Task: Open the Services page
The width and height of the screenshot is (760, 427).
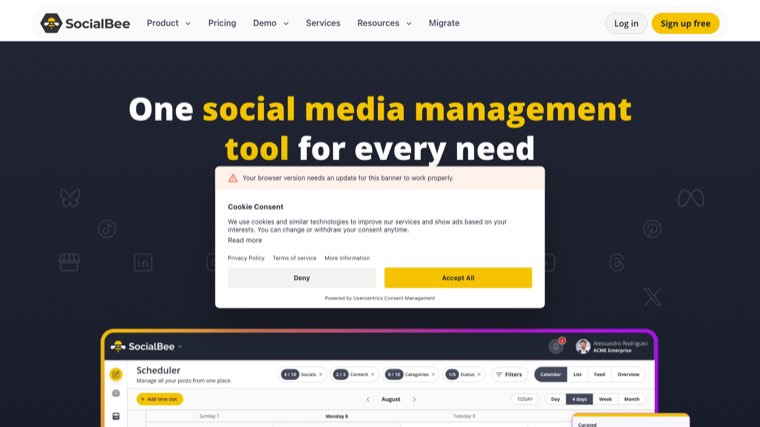Action: [x=323, y=23]
